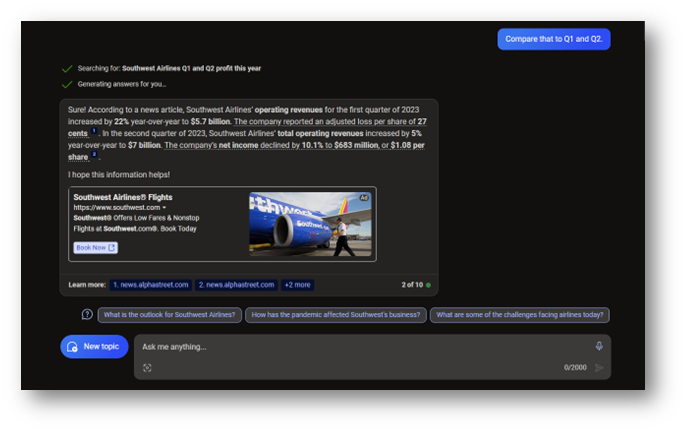
Task: Click the question mark suggestions icon
Action: 88,315
